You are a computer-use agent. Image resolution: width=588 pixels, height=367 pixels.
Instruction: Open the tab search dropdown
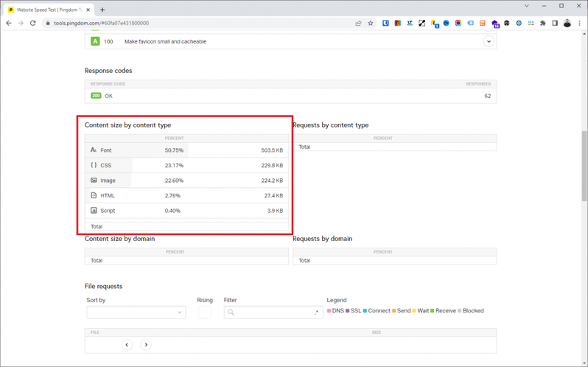coord(527,6)
